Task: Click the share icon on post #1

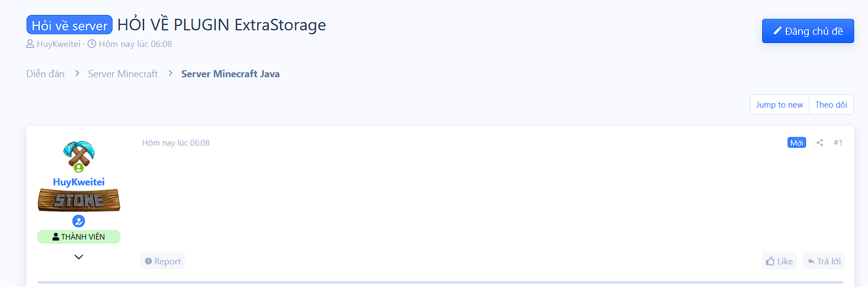Action: pos(820,142)
